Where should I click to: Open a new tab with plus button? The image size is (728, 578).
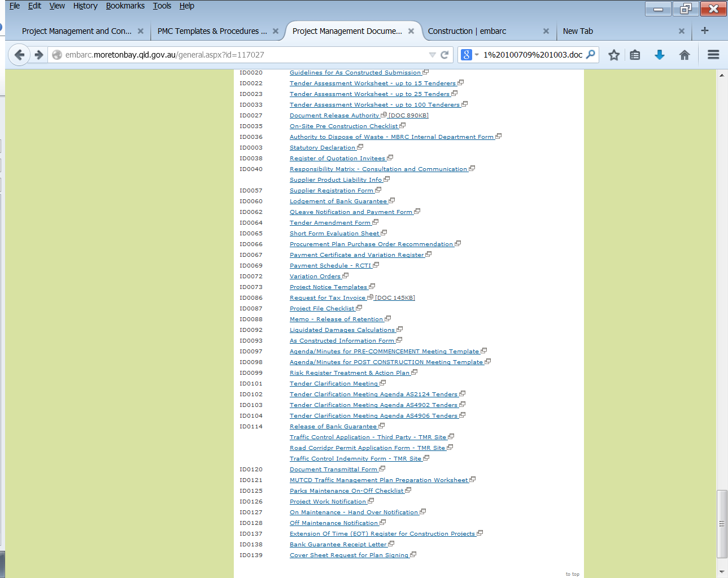pyautogui.click(x=704, y=30)
